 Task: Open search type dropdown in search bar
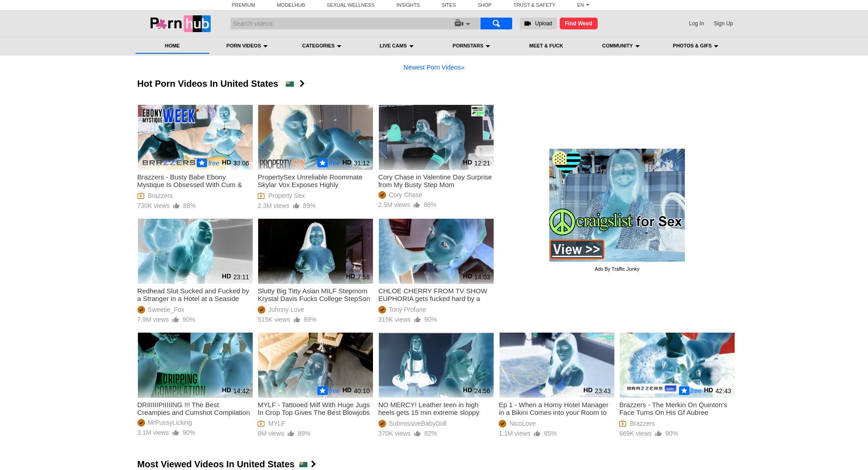point(462,23)
